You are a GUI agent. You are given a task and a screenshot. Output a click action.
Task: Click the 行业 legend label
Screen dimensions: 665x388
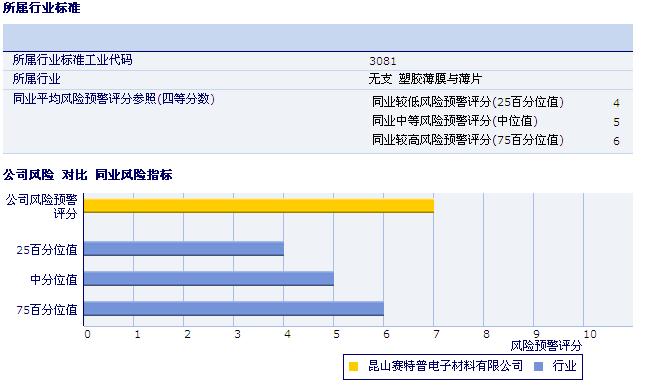pos(564,366)
